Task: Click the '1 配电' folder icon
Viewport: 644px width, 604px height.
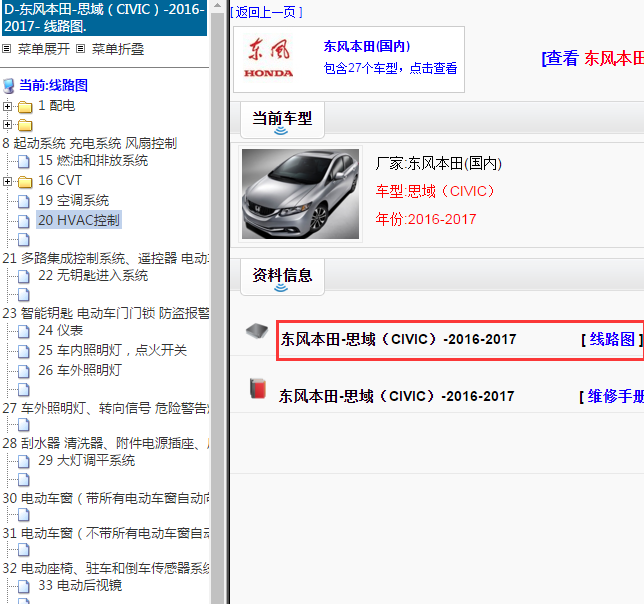Action: 25,107
